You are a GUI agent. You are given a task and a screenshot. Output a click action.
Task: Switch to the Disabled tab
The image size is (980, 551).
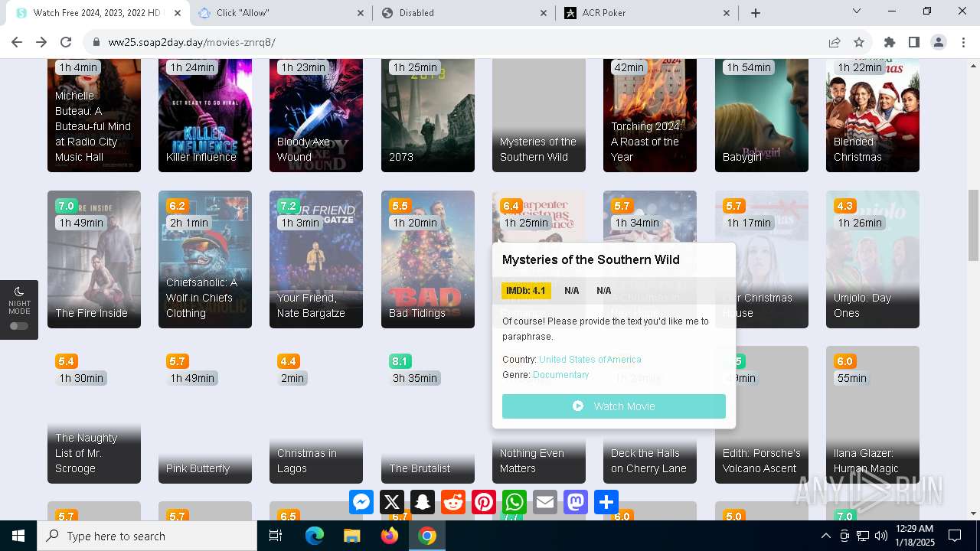(x=464, y=13)
